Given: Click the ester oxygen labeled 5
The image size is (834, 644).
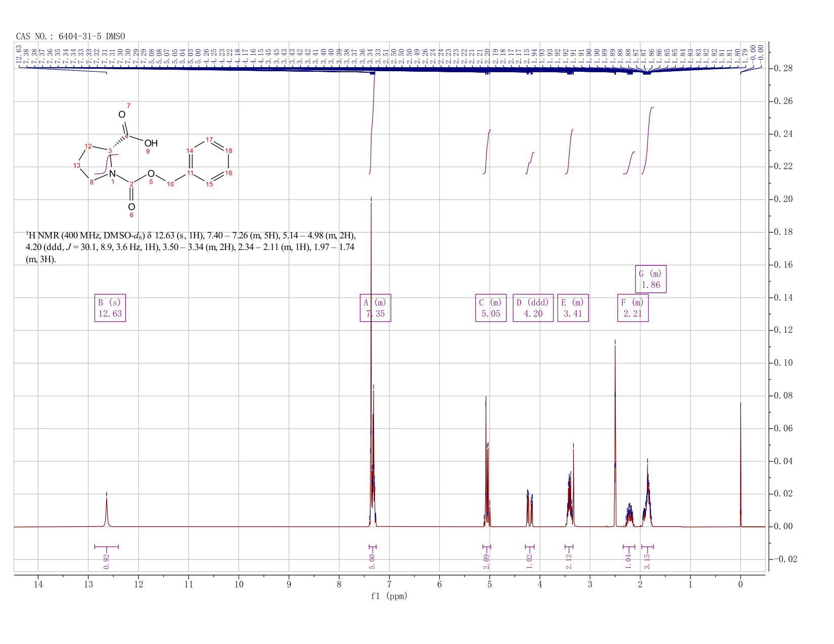Looking at the screenshot, I should pos(151,174).
